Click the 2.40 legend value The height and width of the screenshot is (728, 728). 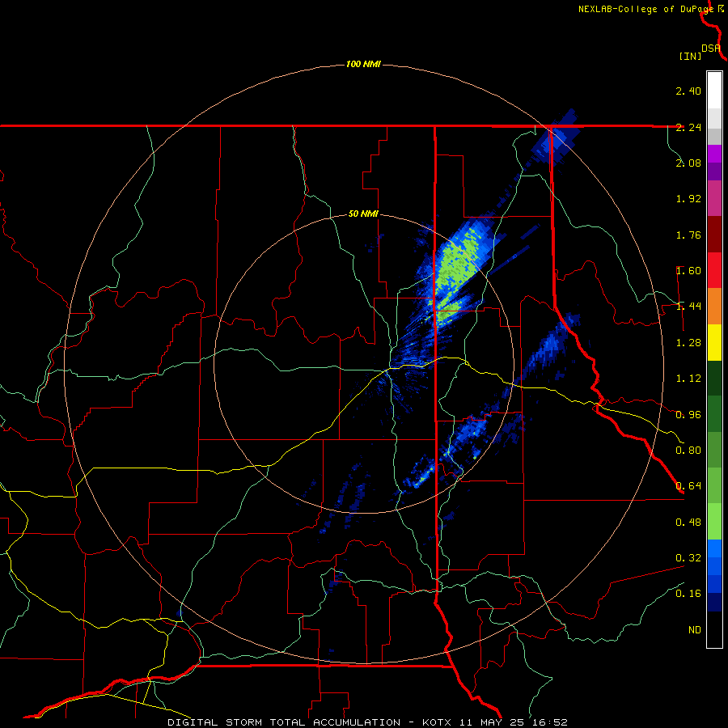pyautogui.click(x=688, y=91)
